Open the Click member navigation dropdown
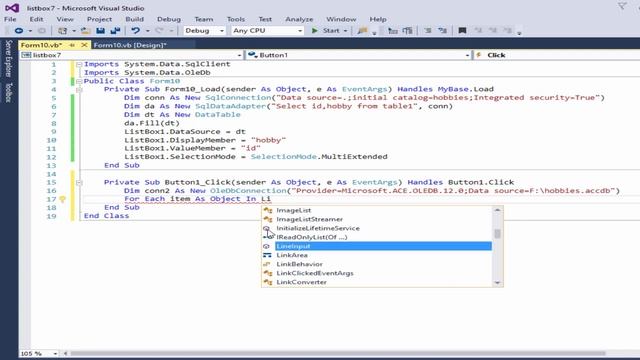This screenshot has width=640, height=360. [x=557, y=55]
